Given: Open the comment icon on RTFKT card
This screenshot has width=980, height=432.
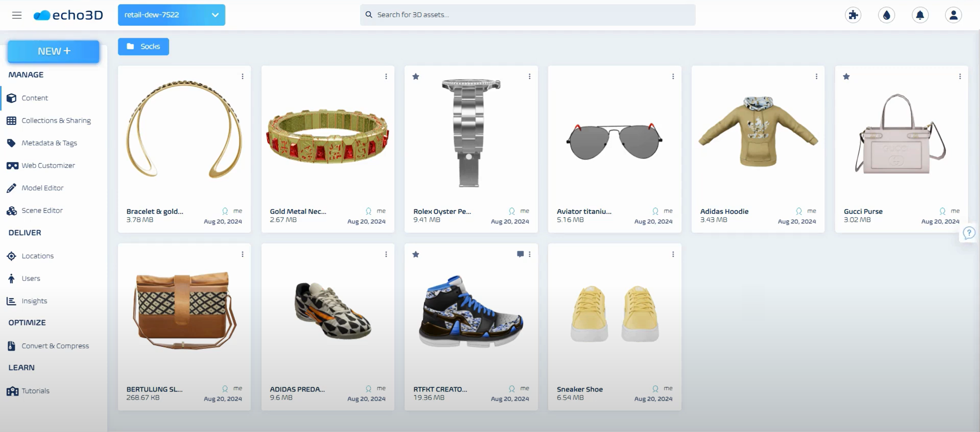Looking at the screenshot, I should pyautogui.click(x=520, y=254).
